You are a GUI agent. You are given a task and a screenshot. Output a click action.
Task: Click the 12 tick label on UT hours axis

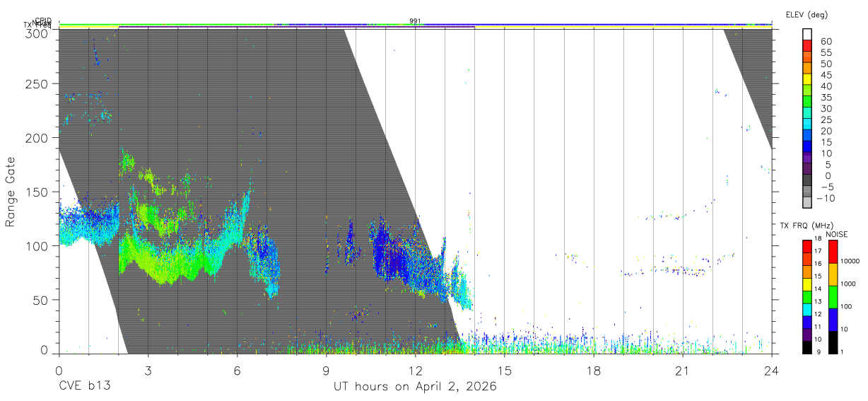[x=415, y=371]
